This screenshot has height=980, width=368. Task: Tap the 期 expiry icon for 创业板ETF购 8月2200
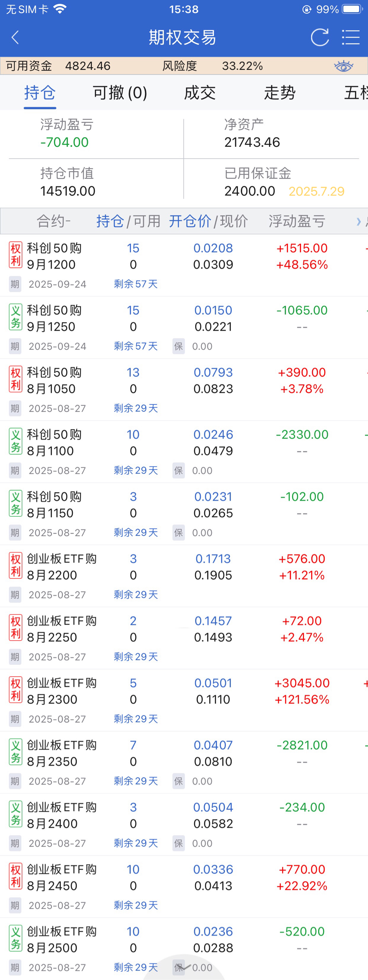pyautogui.click(x=15, y=595)
